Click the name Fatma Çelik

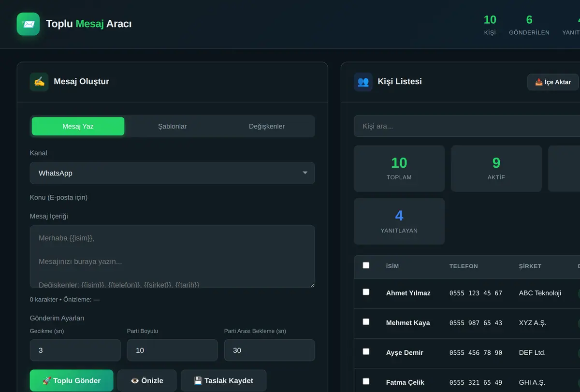[x=405, y=382]
